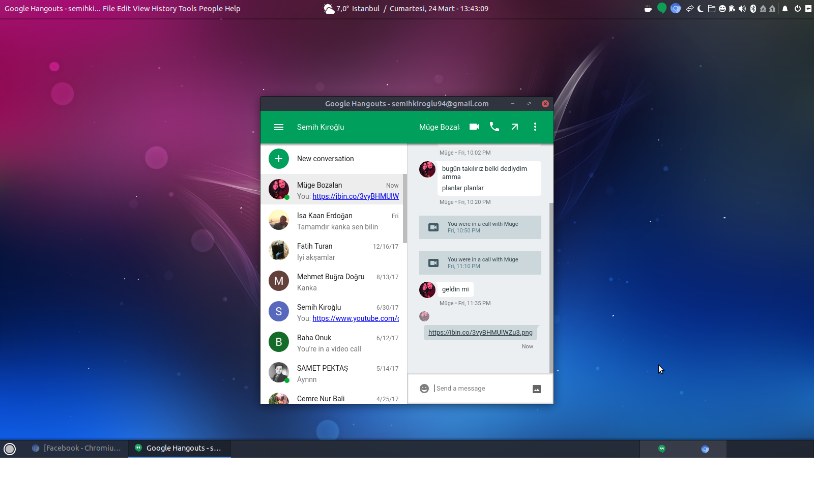Open the View menu
Screen dimensions: 814x504
pyautogui.click(x=141, y=9)
